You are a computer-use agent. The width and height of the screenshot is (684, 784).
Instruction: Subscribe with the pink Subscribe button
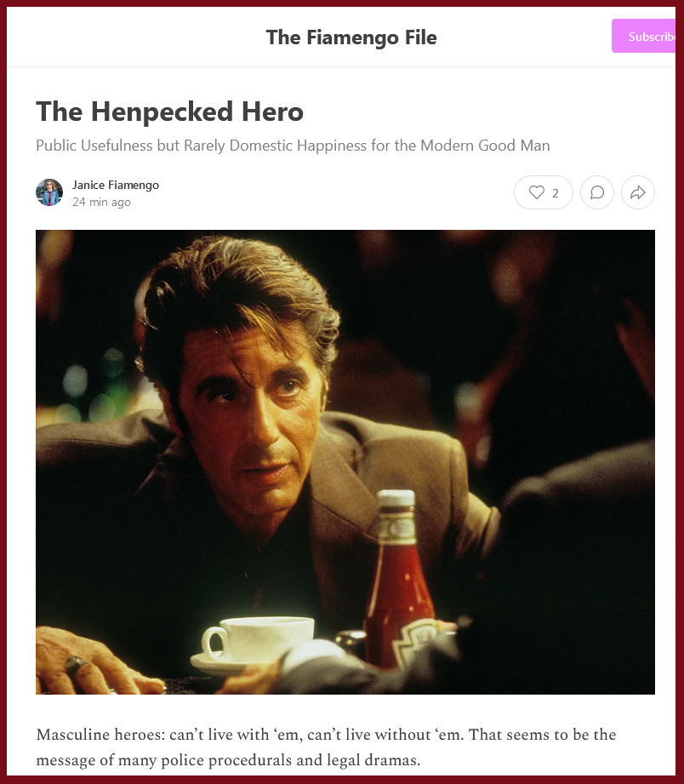pos(643,36)
